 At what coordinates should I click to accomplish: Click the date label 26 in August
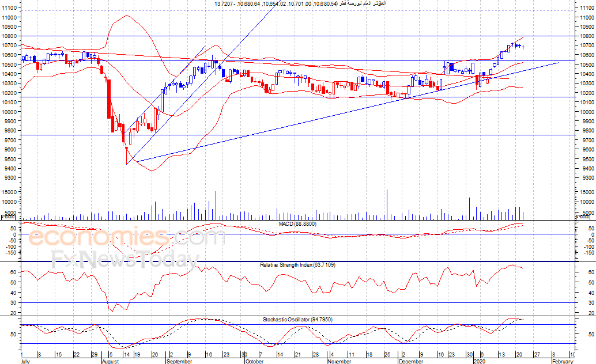[x=154, y=355]
